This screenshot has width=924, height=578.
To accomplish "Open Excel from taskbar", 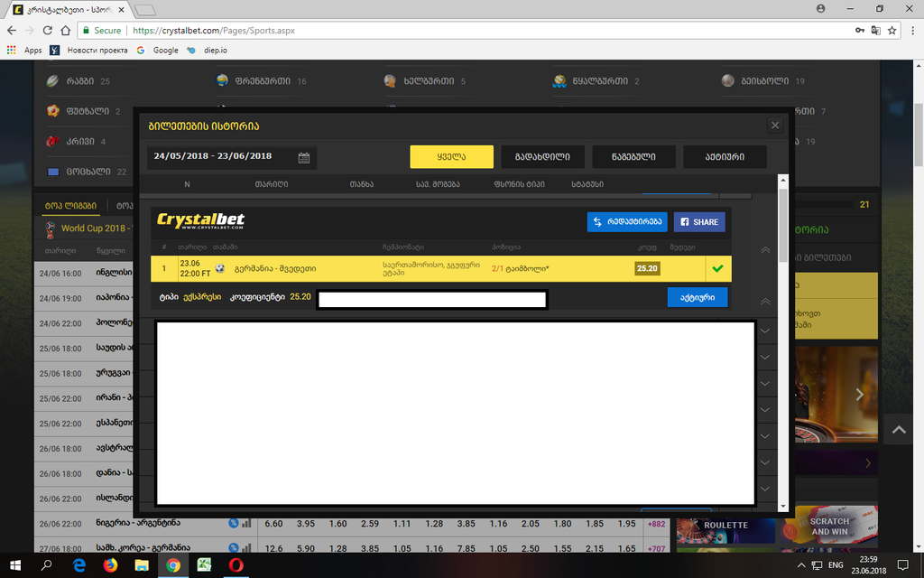I will click(205, 565).
